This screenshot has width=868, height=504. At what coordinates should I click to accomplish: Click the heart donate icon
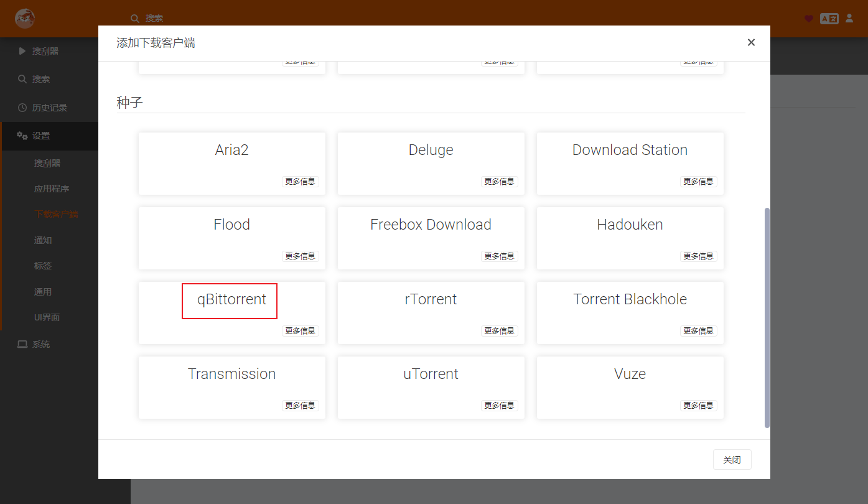pyautogui.click(x=809, y=19)
